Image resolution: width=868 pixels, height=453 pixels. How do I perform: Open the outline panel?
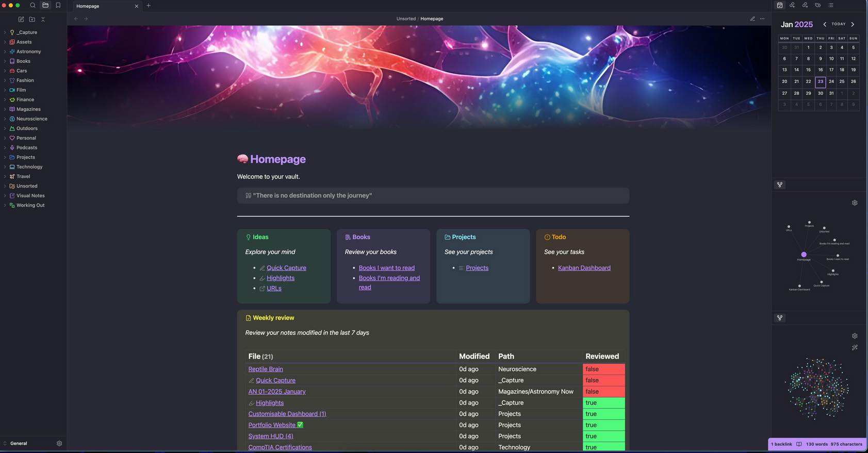(x=831, y=5)
